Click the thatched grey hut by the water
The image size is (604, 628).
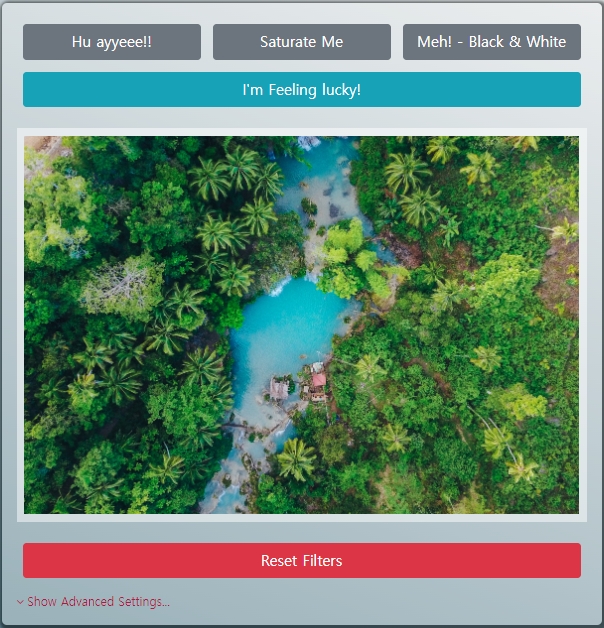point(279,388)
